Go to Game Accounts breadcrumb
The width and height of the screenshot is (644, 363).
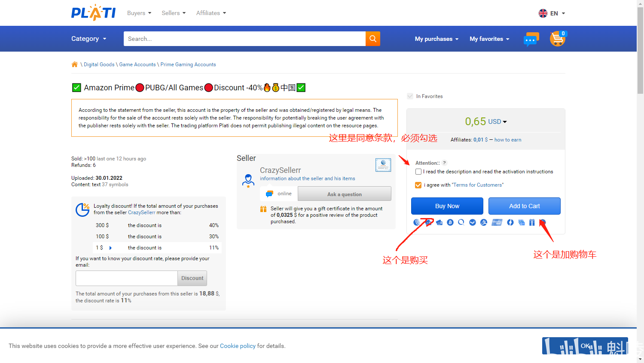(137, 65)
